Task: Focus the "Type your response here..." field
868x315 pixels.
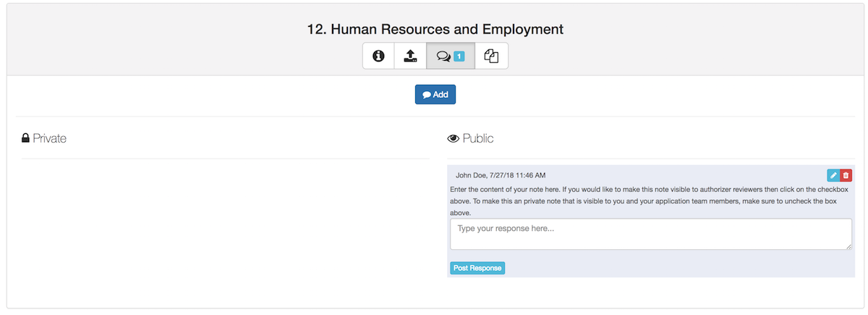Action: (651, 235)
